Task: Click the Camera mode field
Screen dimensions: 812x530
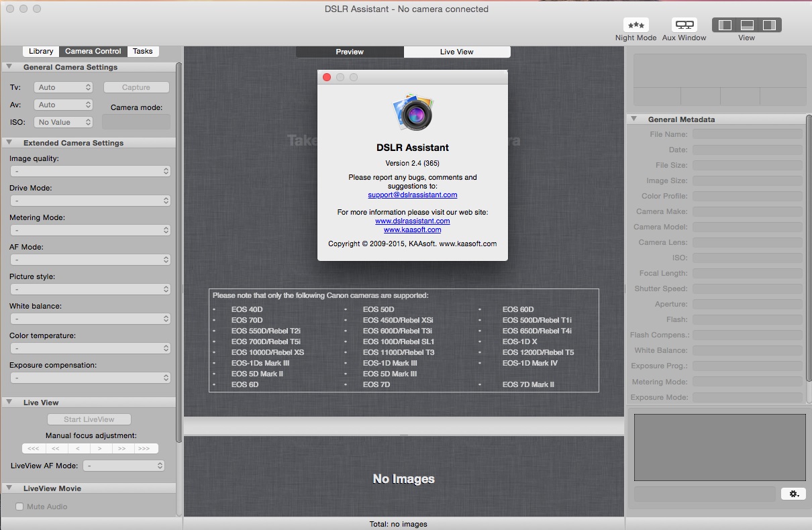Action: click(x=136, y=122)
